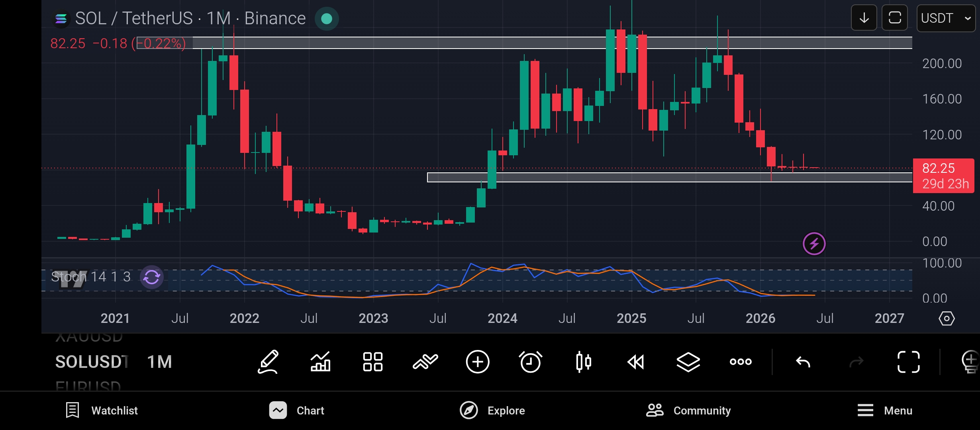
Task: Change the 1M timeframe selector
Action: point(159,362)
